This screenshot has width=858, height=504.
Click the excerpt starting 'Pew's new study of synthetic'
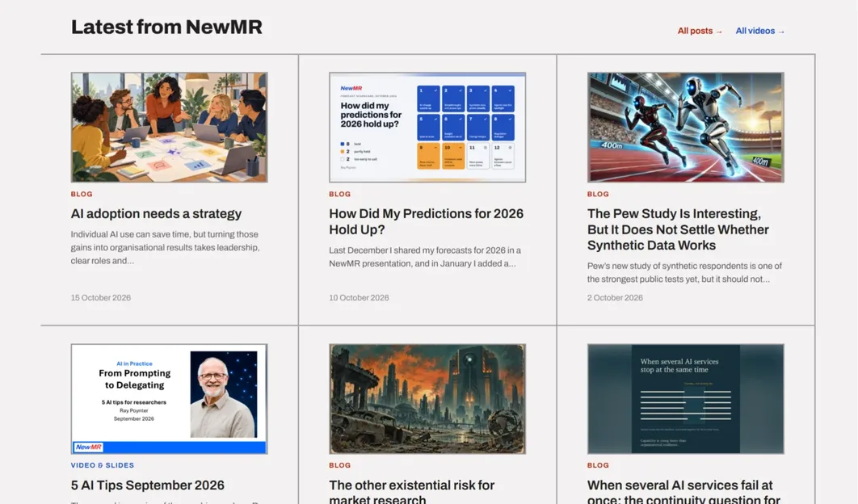tap(684, 272)
